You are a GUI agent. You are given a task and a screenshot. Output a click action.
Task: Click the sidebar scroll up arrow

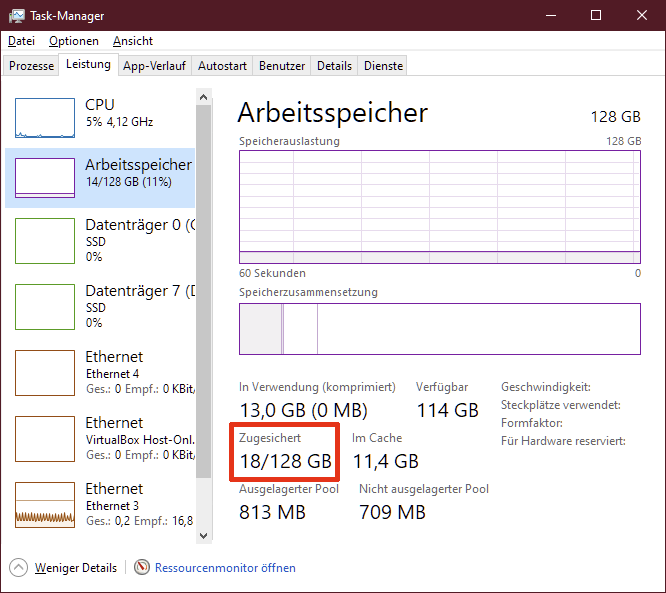point(203,97)
